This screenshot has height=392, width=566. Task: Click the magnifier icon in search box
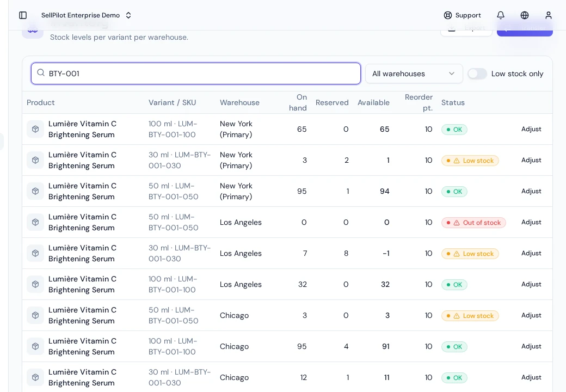coord(41,73)
